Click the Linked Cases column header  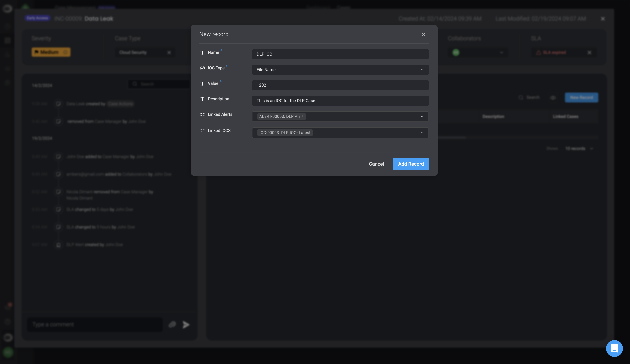click(565, 117)
